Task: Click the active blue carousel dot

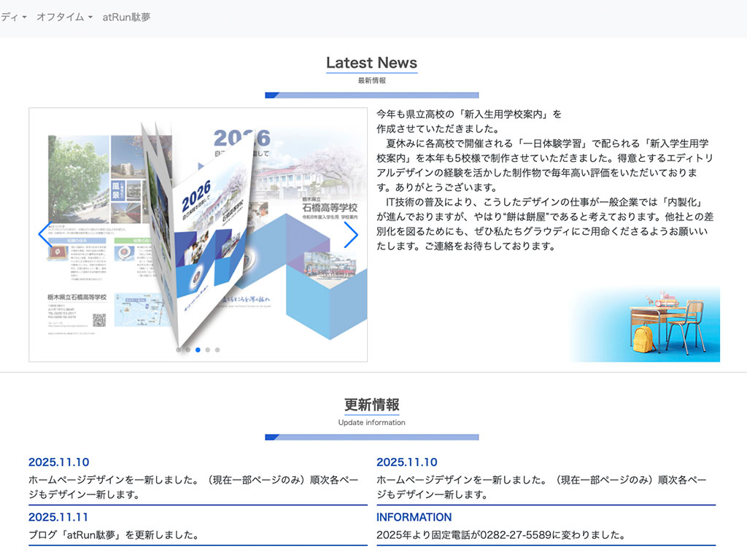Action: click(x=198, y=350)
